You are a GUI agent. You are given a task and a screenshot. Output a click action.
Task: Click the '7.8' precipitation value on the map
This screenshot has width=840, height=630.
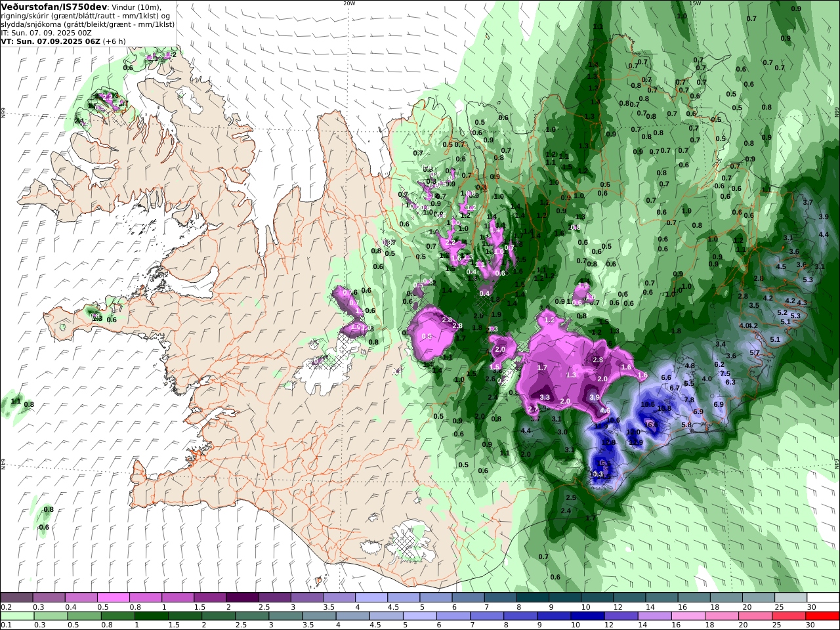pos(689,400)
